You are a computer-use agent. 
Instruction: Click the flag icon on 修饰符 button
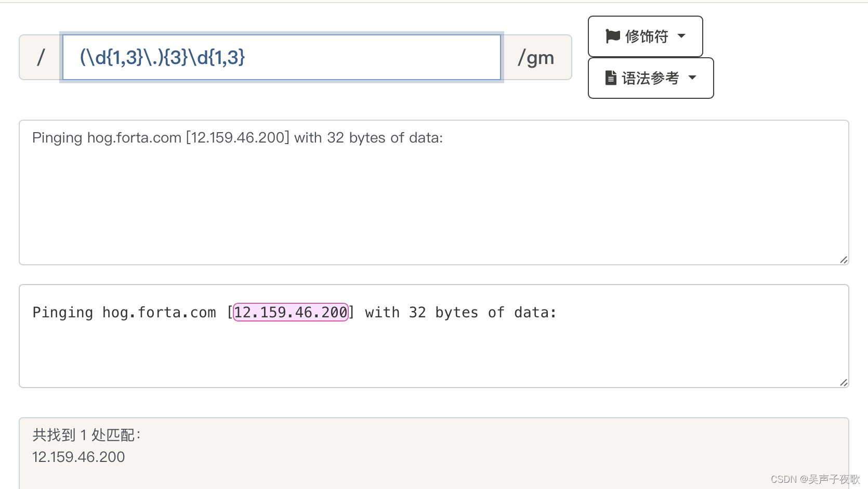(x=613, y=36)
